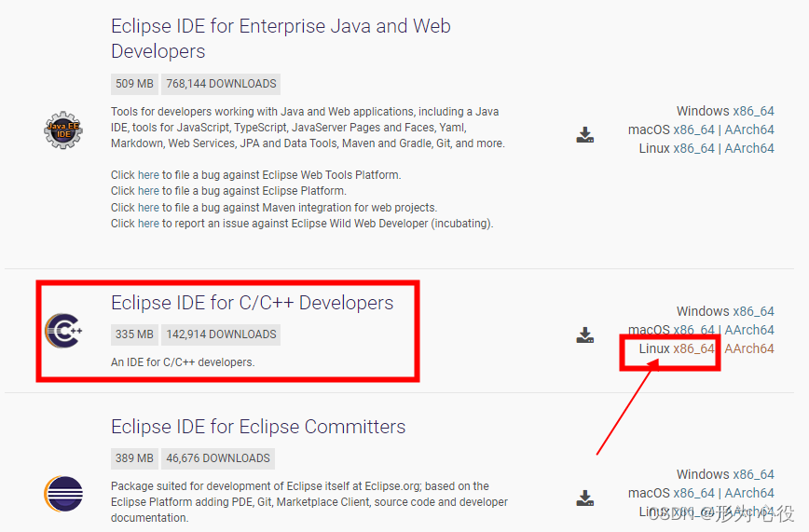Download Enterprise Java package for Linux AArch64
This screenshot has width=809, height=532.
click(749, 148)
